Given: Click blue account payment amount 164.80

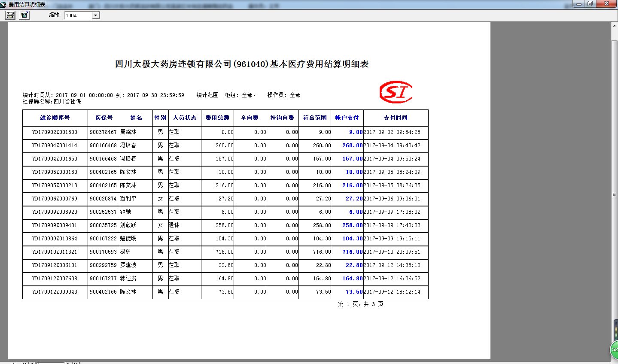Looking at the screenshot, I should click(353, 279).
